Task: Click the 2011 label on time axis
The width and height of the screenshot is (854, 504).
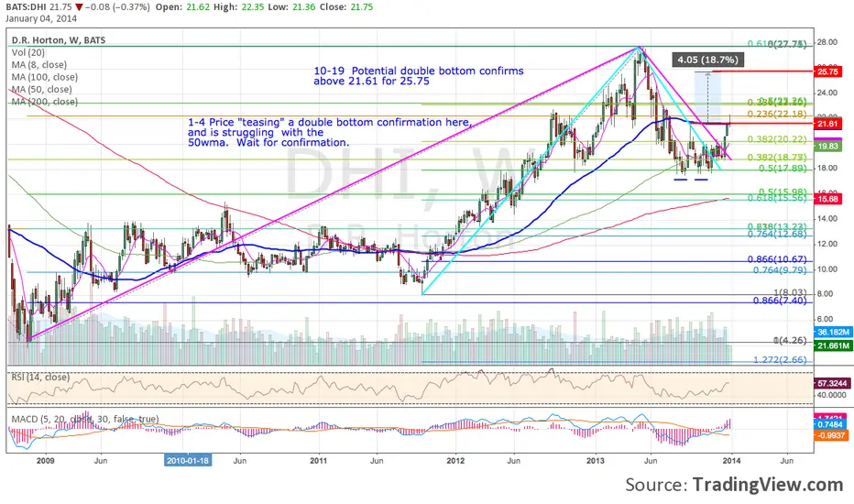Action: pos(319,460)
